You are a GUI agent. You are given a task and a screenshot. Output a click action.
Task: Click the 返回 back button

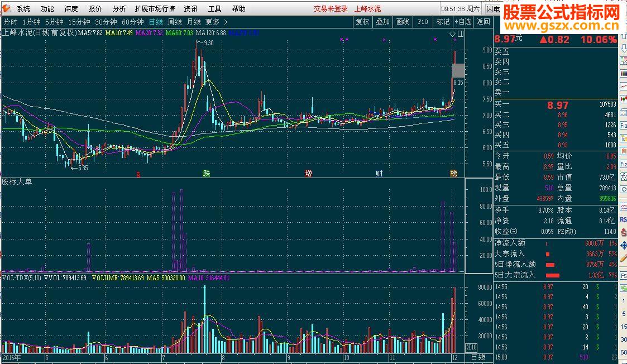483,22
